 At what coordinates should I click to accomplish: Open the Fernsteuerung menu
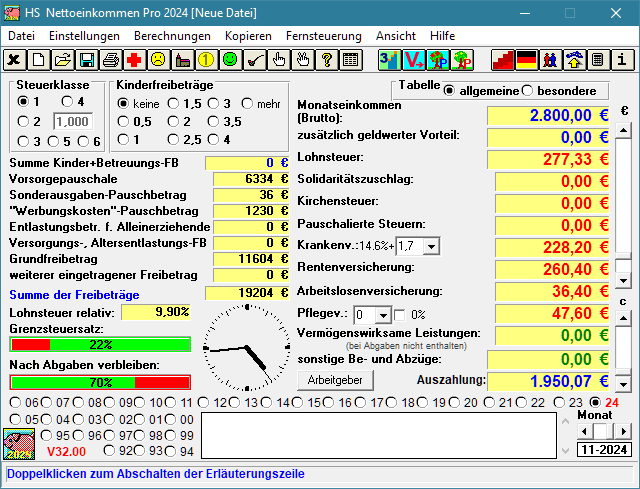[324, 35]
